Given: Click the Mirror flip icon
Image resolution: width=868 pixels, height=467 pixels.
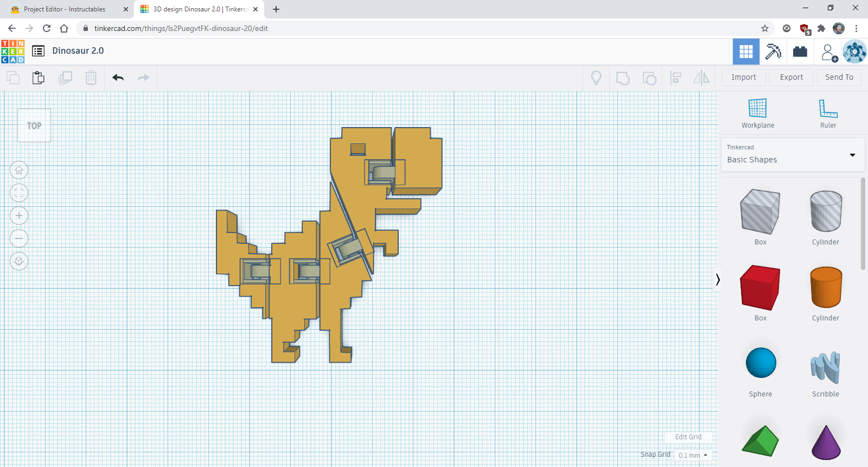Looking at the screenshot, I should (701, 78).
